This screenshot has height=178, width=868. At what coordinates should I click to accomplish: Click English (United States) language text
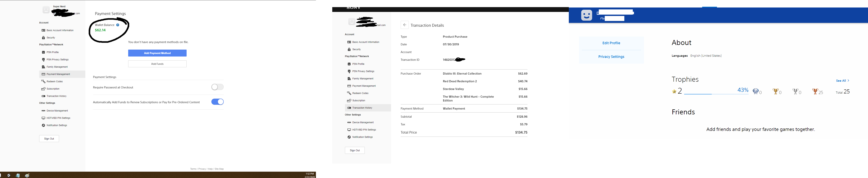tap(706, 56)
